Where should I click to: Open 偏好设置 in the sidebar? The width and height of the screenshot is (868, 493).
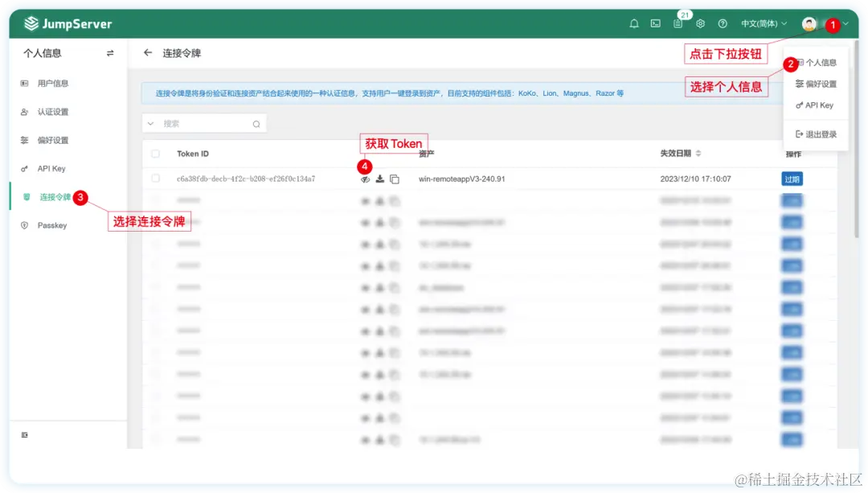52,140
